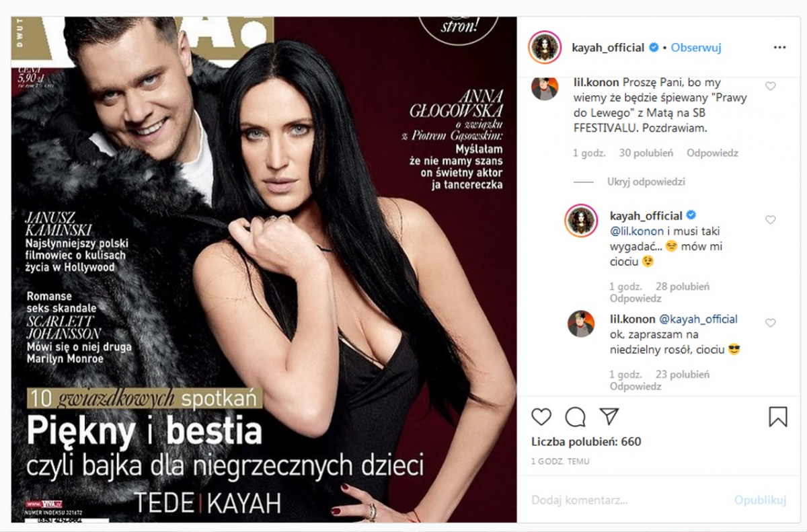Click lil.konon avatar on first comment
Image resolution: width=807 pixels, height=532 pixels.
(x=545, y=87)
